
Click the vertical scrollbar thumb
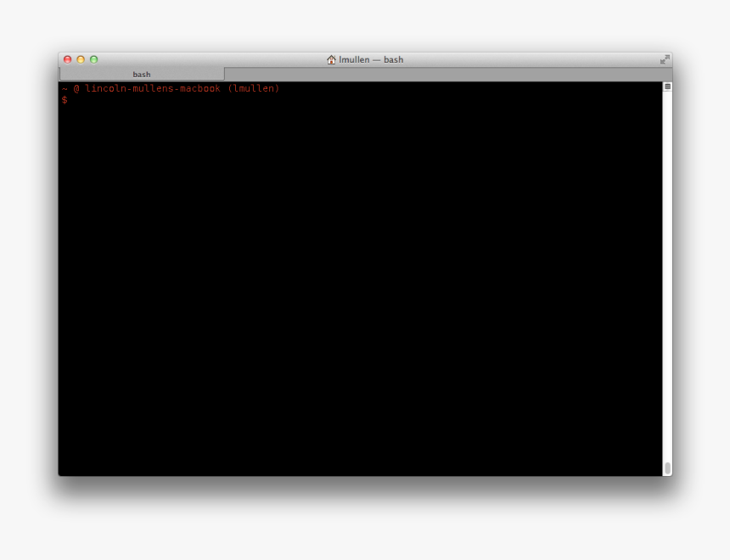[x=668, y=468]
